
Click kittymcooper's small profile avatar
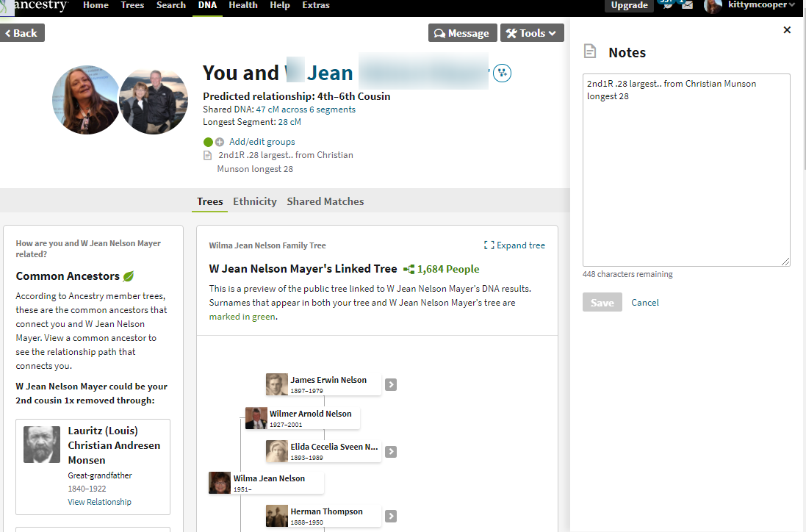point(713,7)
